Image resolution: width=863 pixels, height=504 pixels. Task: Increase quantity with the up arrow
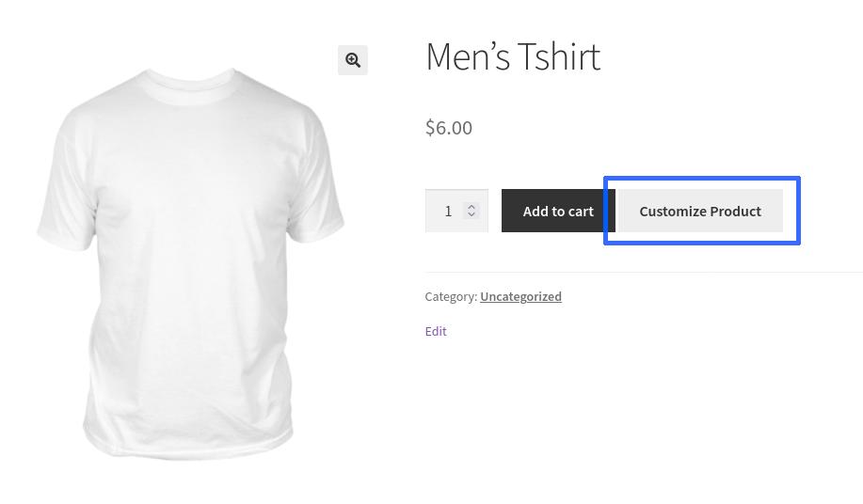coord(471,206)
